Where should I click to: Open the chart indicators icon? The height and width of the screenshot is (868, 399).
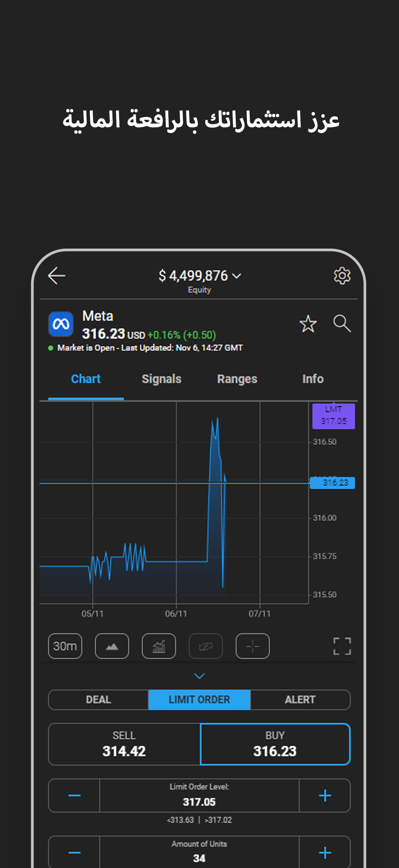point(159,646)
